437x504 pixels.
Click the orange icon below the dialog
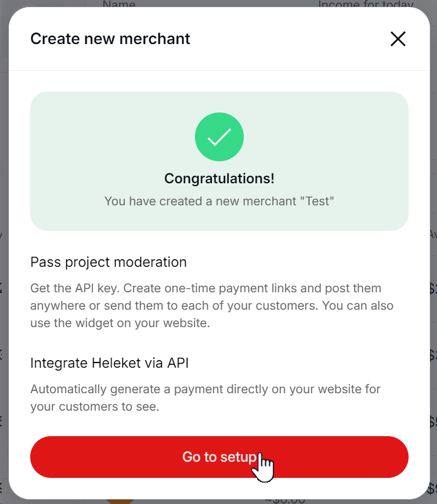[120, 501]
